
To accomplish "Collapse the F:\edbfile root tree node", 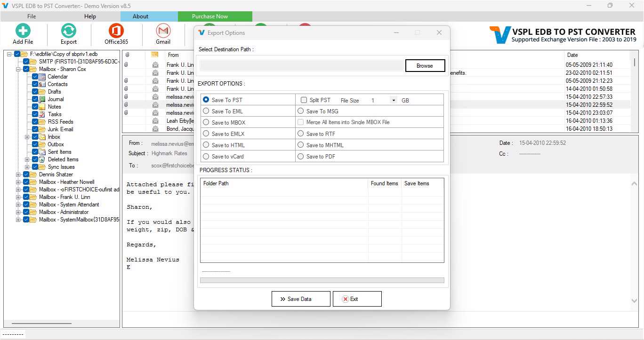I will (9, 54).
